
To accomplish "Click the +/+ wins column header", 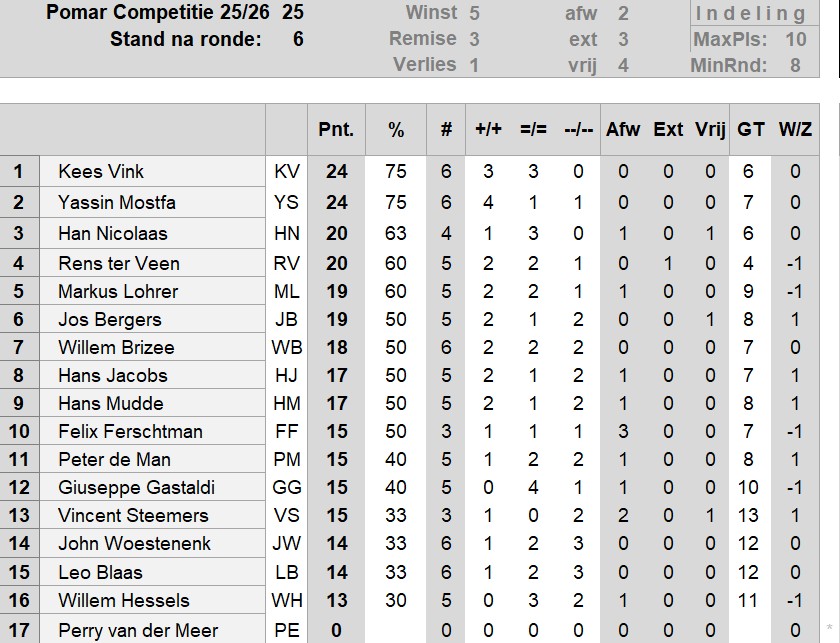I will pyautogui.click(x=488, y=129).
